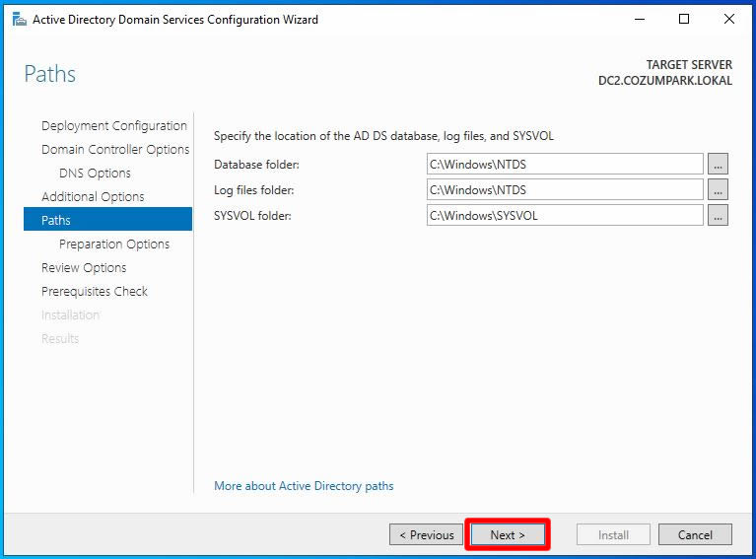756x559 pixels.
Task: Browse for the Database folder location
Action: coord(718,165)
